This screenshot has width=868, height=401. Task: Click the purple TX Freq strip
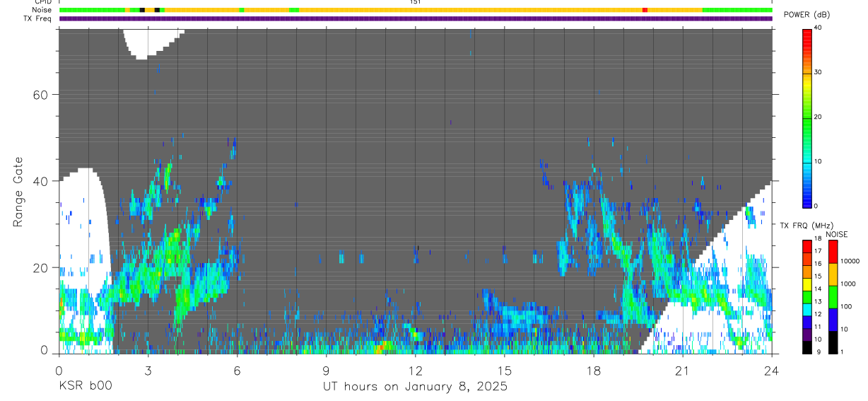(x=416, y=18)
